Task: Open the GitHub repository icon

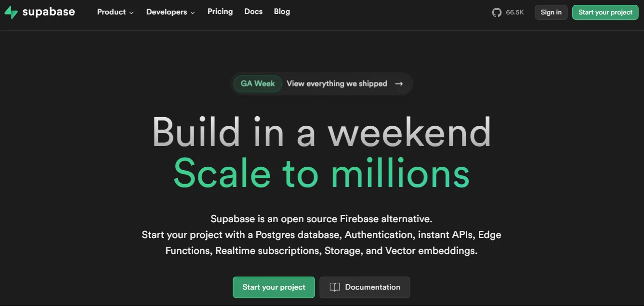Action: click(x=497, y=13)
